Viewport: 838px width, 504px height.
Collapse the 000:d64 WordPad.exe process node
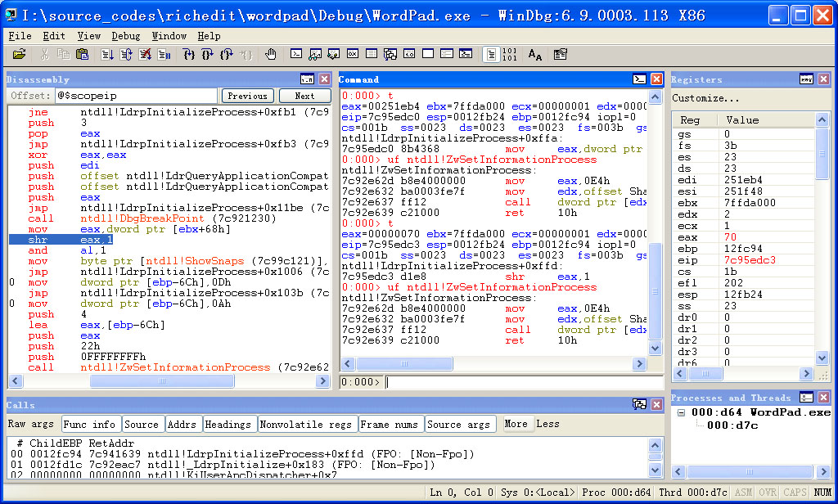coord(682,412)
